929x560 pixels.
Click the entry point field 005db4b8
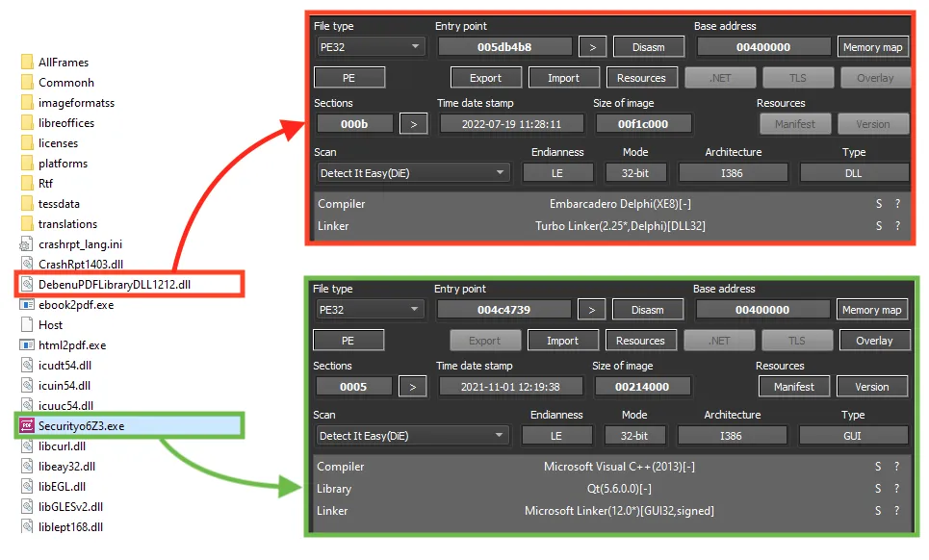[504, 47]
